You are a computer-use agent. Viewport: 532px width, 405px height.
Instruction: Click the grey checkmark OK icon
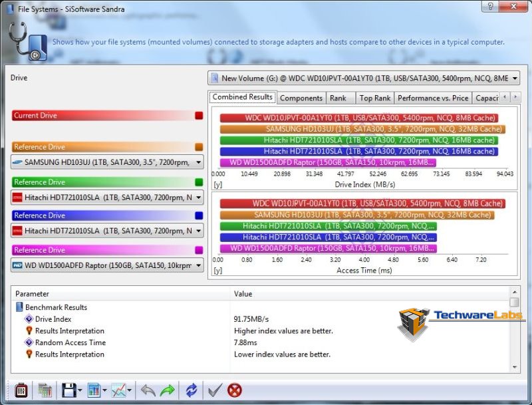click(x=215, y=390)
